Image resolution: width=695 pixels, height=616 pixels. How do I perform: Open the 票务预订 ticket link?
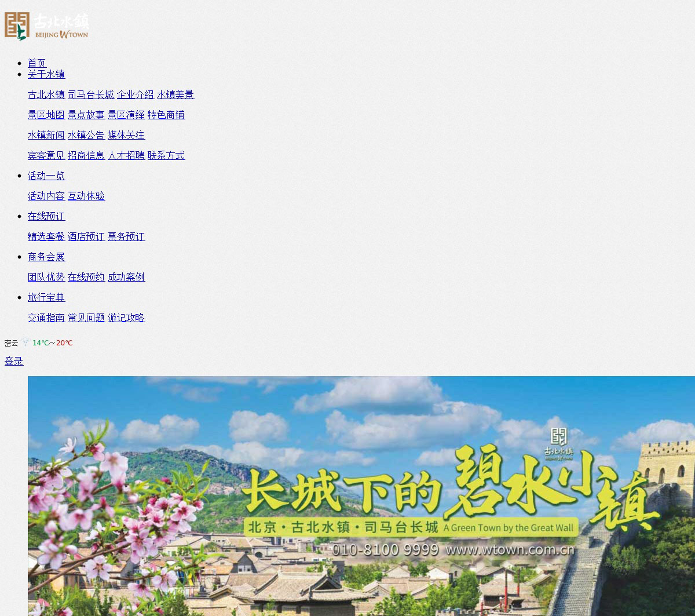point(126,236)
